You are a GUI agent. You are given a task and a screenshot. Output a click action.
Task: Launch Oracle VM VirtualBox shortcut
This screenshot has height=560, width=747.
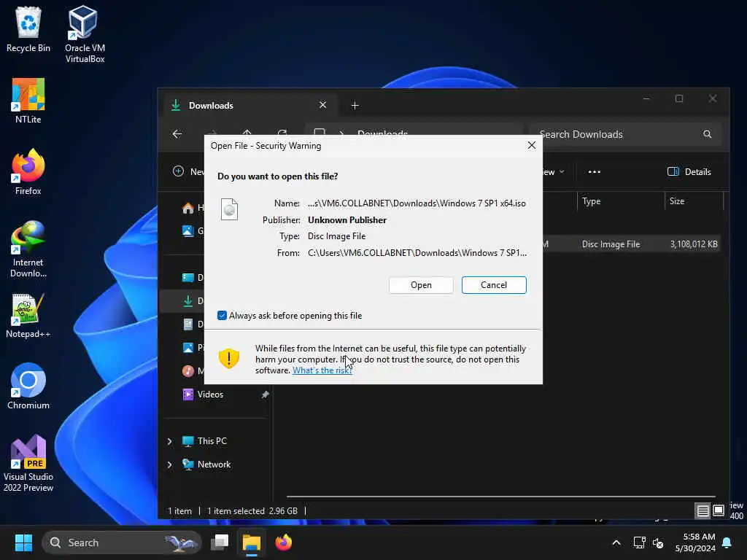[85, 34]
